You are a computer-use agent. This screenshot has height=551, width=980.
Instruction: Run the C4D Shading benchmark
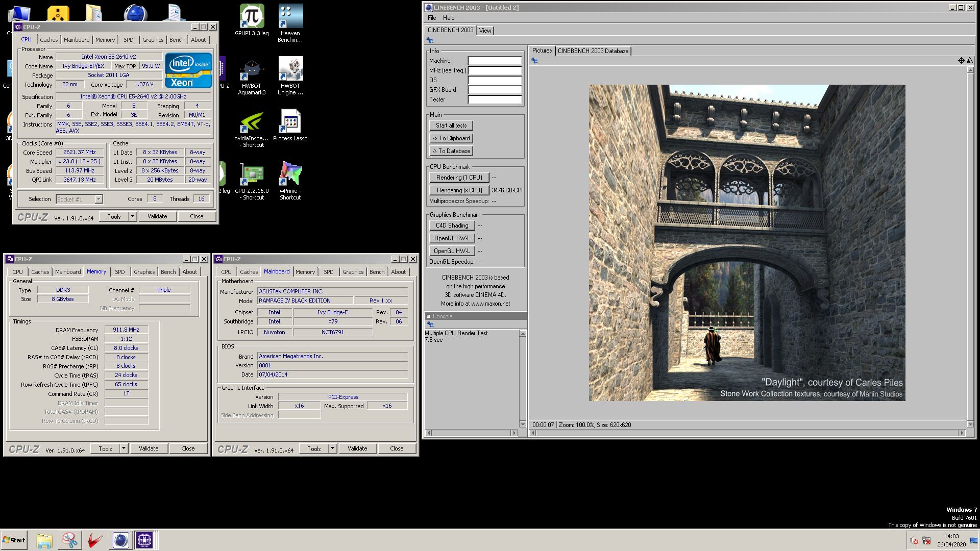pyautogui.click(x=452, y=226)
